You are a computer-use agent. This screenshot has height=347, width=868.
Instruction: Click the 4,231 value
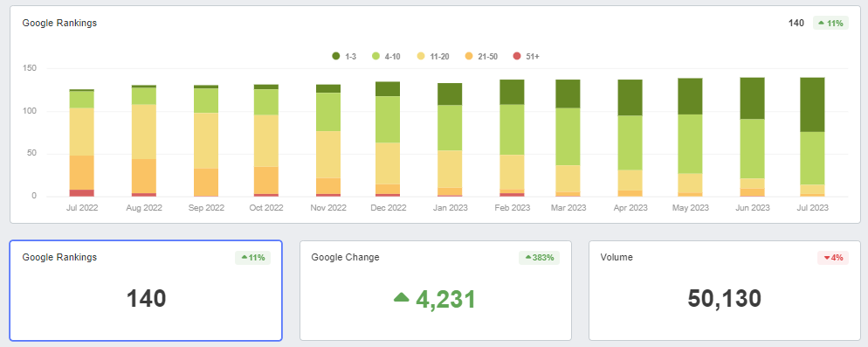445,299
